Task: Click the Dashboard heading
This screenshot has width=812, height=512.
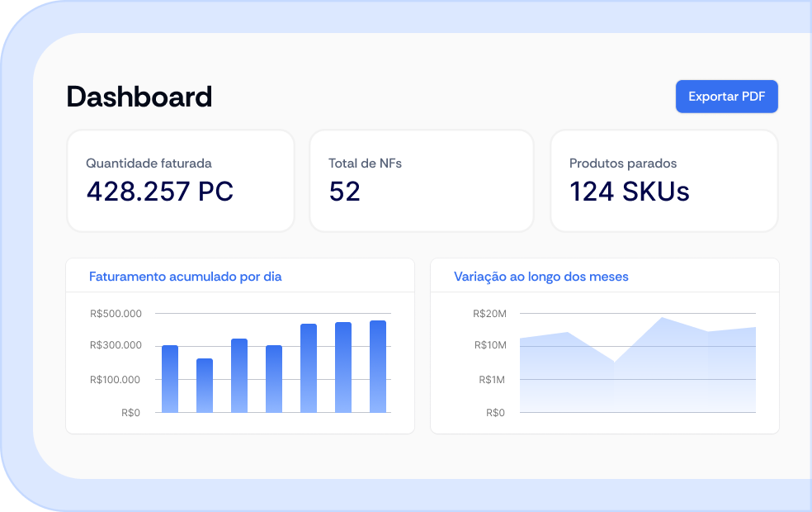Action: pos(139,97)
